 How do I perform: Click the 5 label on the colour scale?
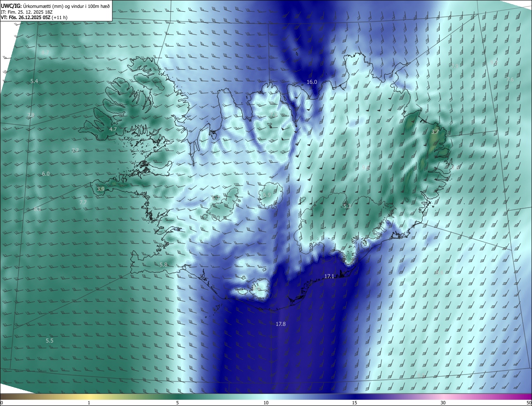[x=177, y=403]
